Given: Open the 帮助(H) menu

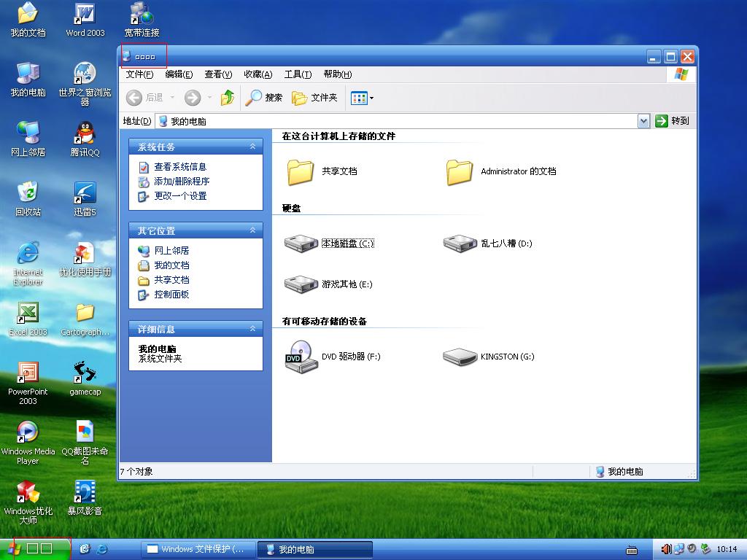Looking at the screenshot, I should tap(337, 74).
